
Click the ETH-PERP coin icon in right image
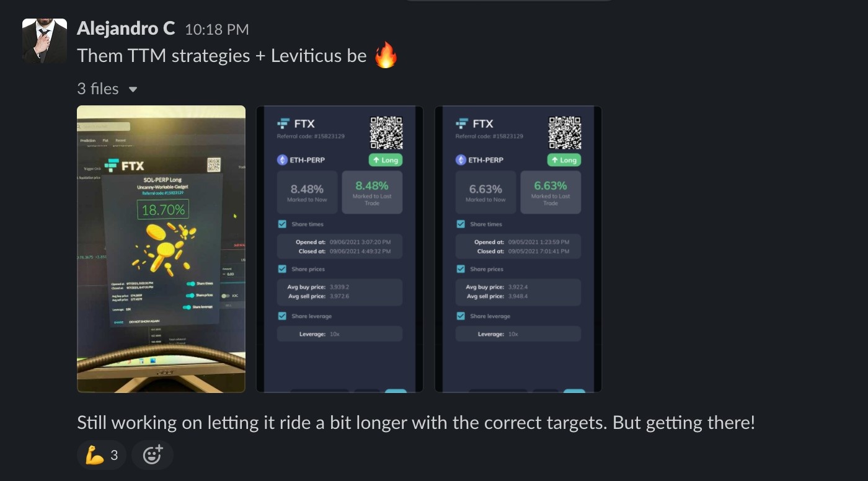point(461,160)
